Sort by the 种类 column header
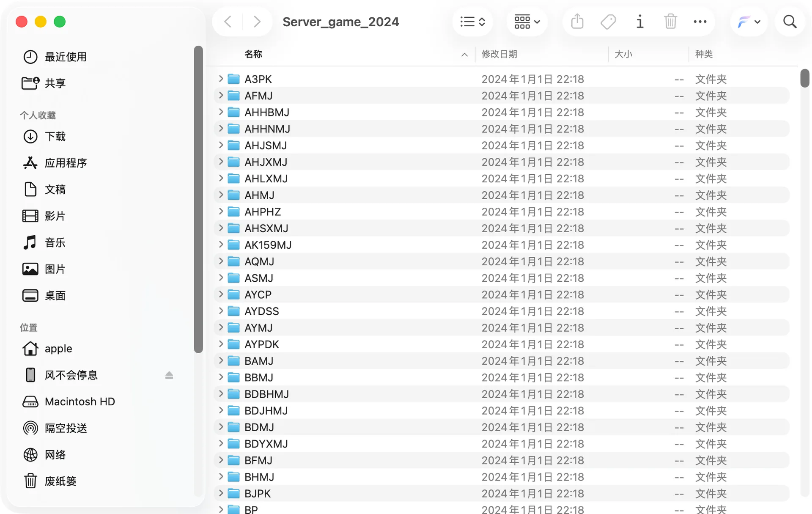Screen dimensions: 812x514 coord(704,54)
